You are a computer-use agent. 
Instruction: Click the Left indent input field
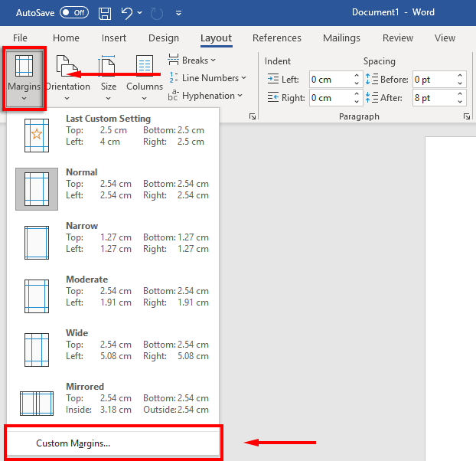pos(331,79)
